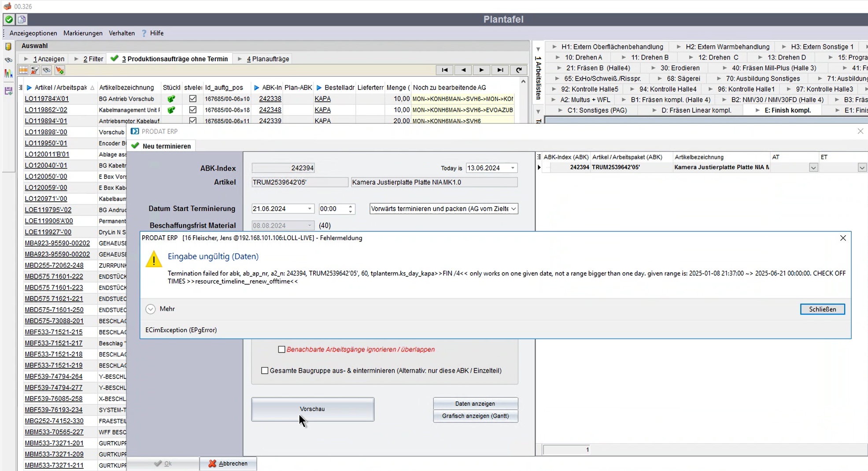This screenshot has height=471, width=868.
Task: Click the remove filter funnel icon
Action: click(35, 70)
